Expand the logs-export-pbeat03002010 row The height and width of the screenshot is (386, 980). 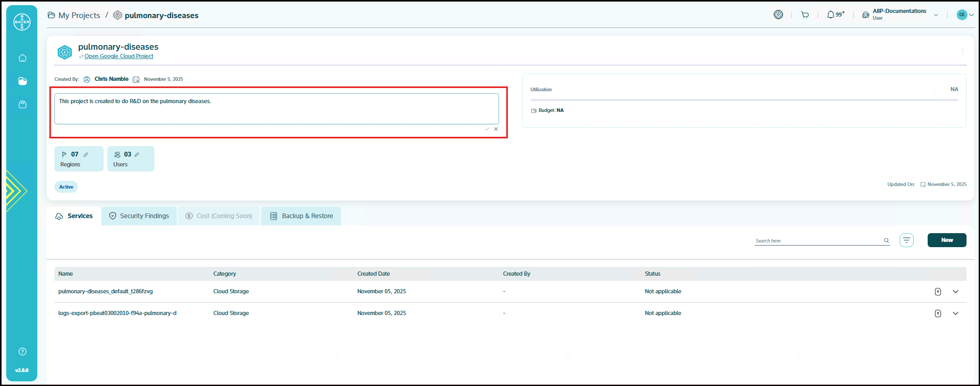pos(956,313)
